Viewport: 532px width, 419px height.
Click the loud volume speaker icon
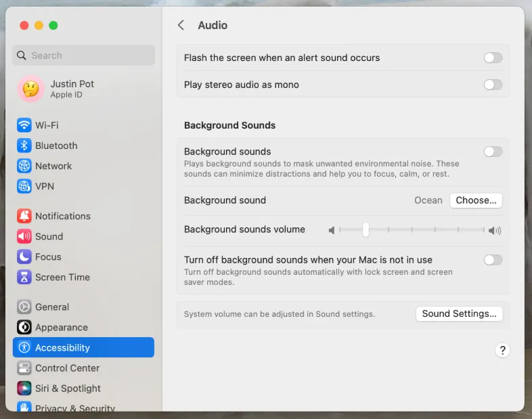tap(495, 231)
